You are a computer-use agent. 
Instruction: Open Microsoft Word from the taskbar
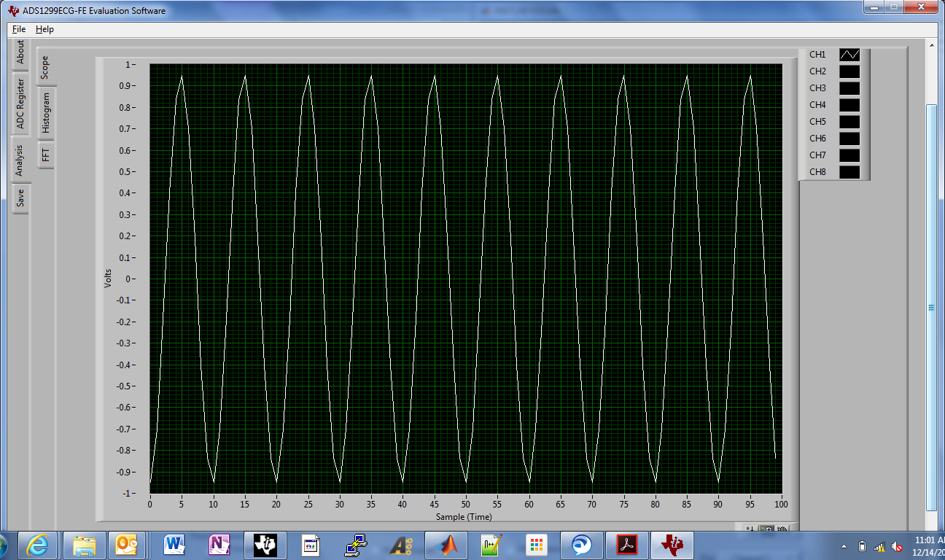175,545
